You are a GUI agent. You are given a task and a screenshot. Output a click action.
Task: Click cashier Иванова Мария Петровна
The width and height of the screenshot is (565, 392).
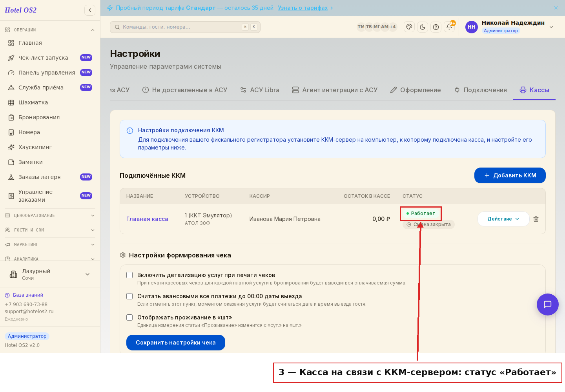pyautogui.click(x=285, y=219)
